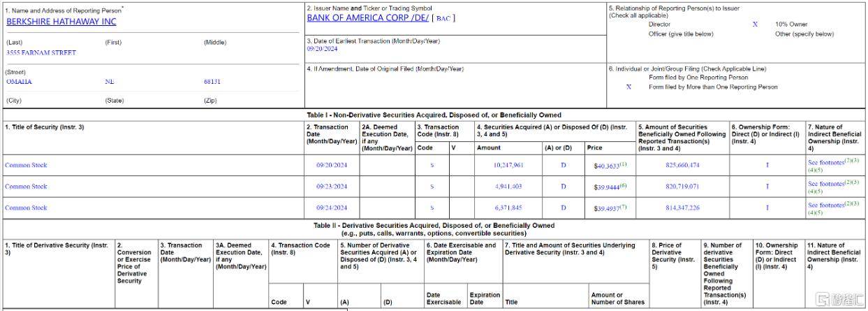Click the zip code 68131

point(212,82)
